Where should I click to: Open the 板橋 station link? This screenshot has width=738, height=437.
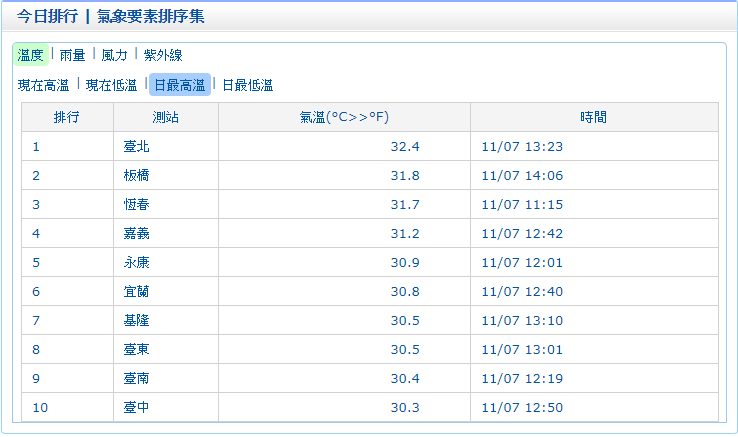coord(136,176)
